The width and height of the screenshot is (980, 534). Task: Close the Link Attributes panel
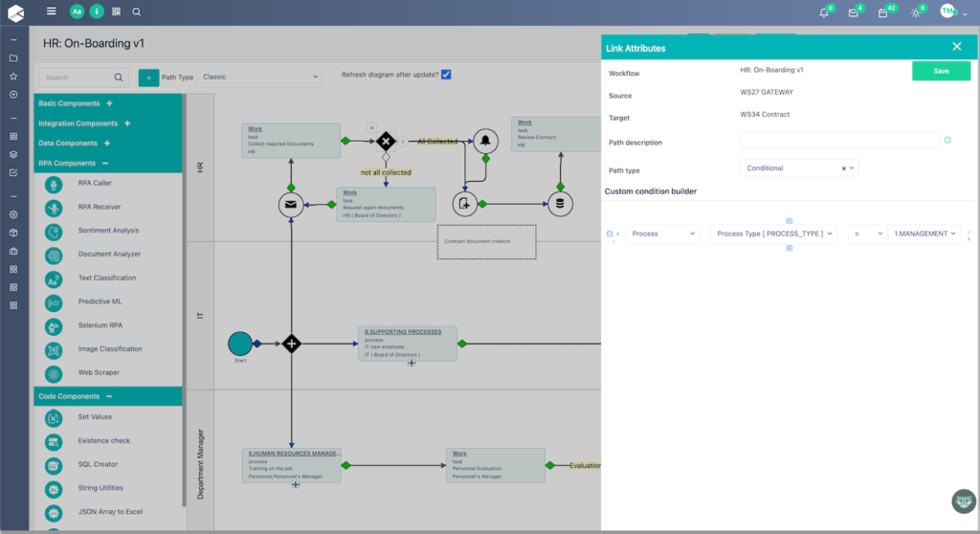coord(957,47)
